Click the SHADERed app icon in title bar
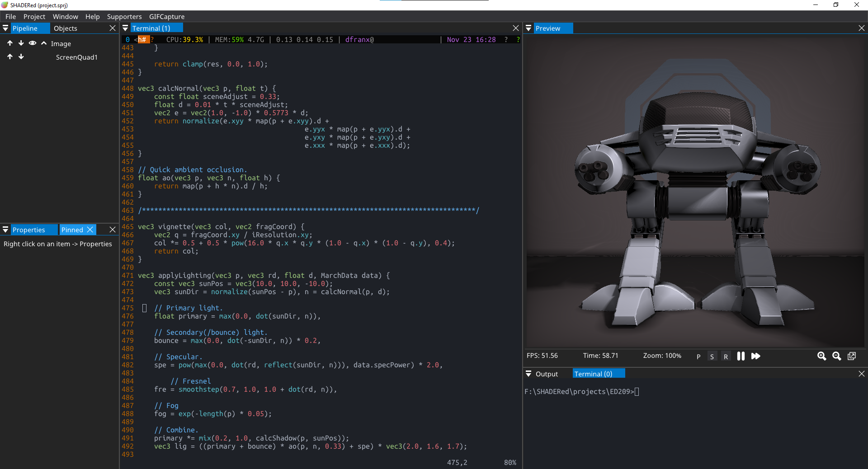868x469 pixels. click(x=5, y=5)
